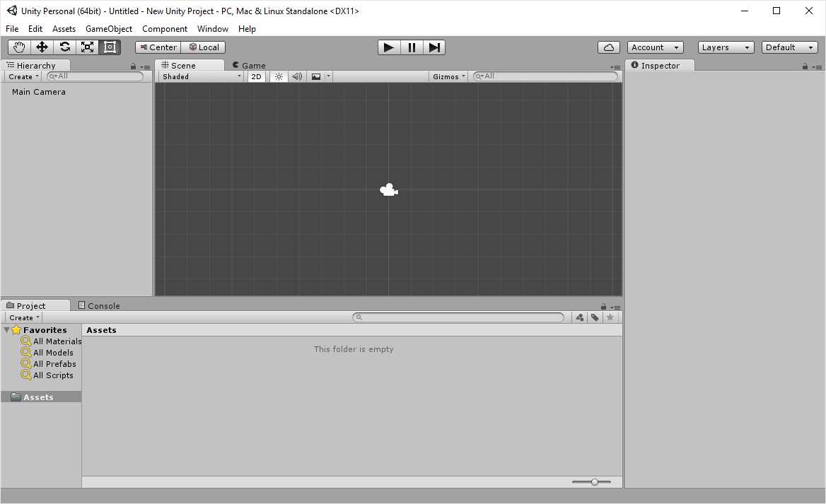Mute scene audio with the speaker toggle
Image resolution: width=826 pixels, height=504 pixels.
[x=296, y=76]
